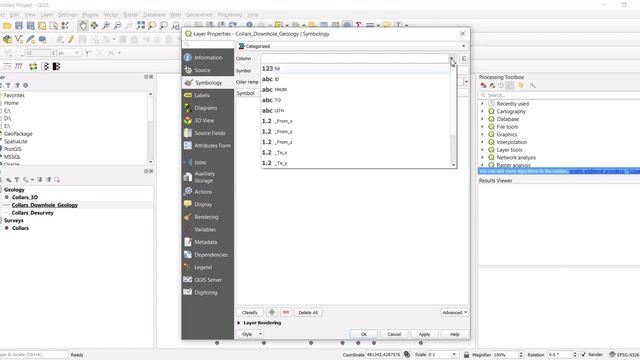
Task: Expand Network analysis in Processing Toolbox
Action: click(482, 158)
